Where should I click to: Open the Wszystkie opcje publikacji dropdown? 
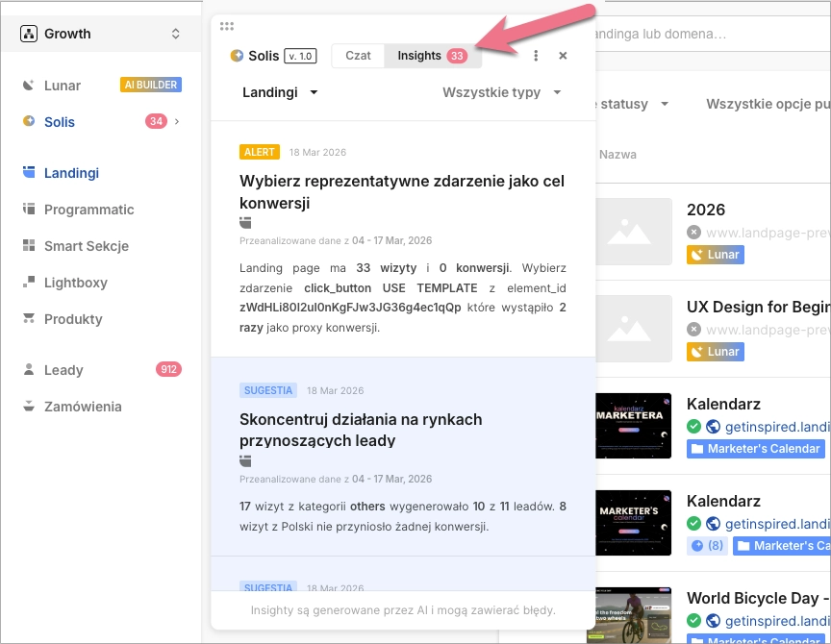coord(768,104)
